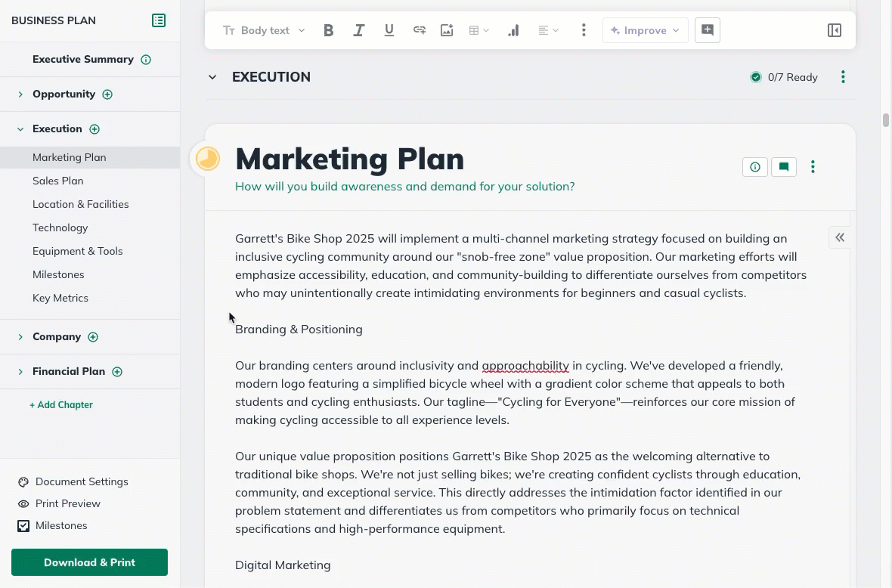Toggle the Milestones checkbox item
892x588 pixels.
point(23,525)
